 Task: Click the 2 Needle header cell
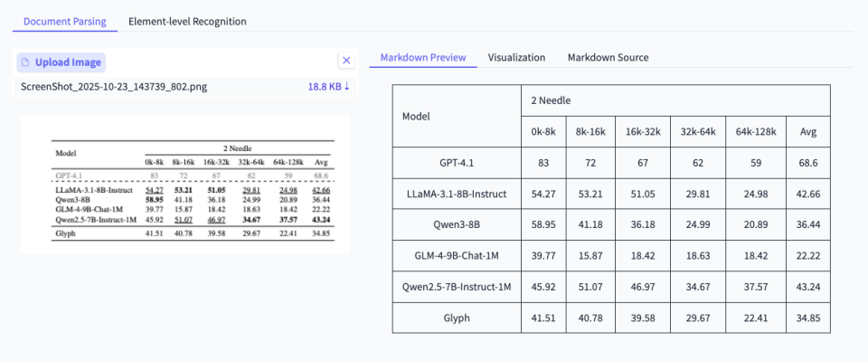click(675, 100)
